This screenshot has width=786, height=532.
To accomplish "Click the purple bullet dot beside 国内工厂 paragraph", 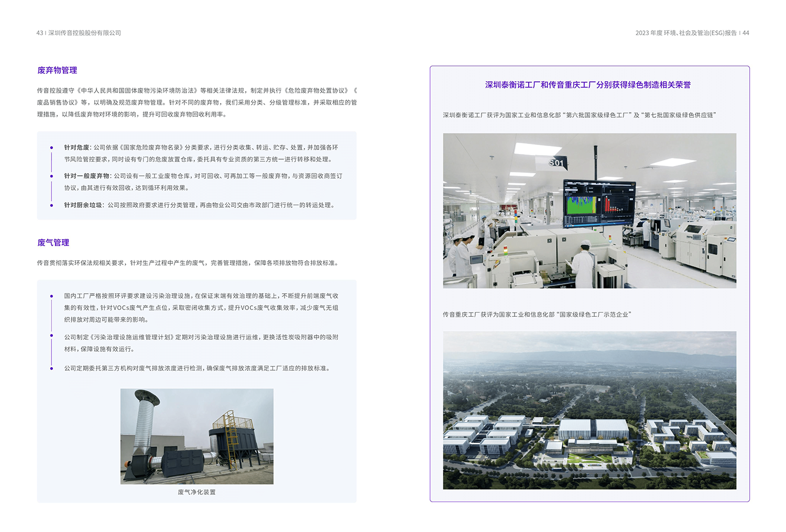I will 51,296.
